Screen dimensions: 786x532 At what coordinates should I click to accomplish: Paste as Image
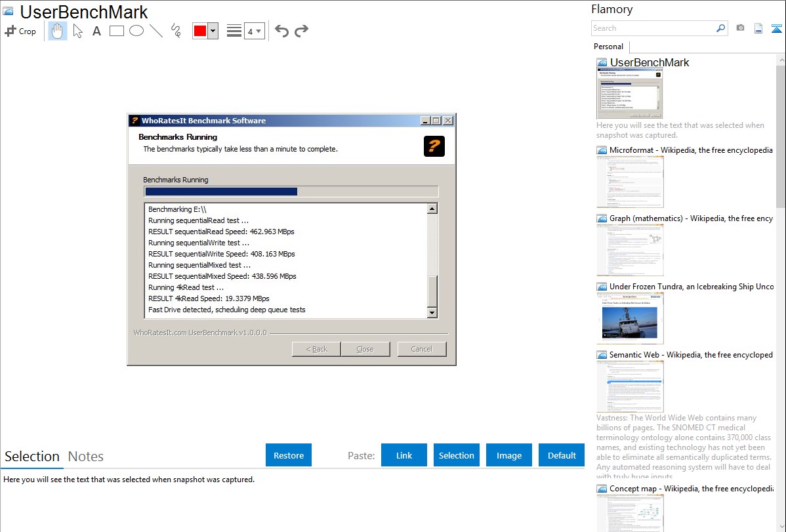tap(508, 455)
